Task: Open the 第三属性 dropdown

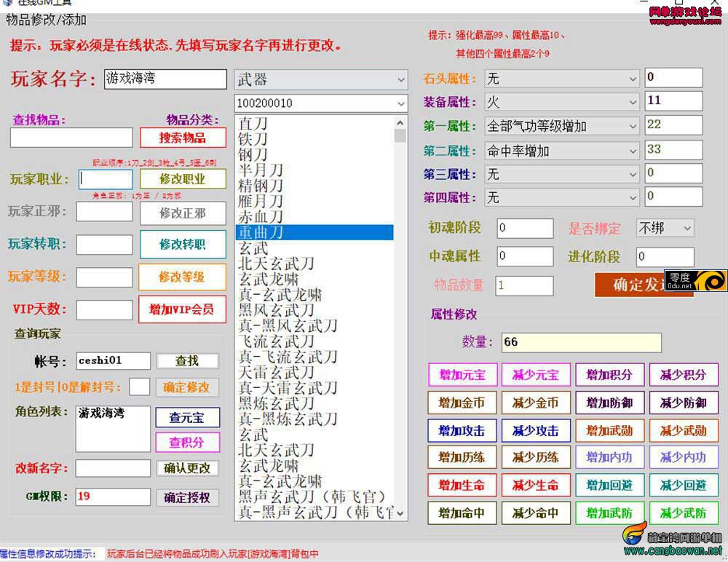Action: 562,174
